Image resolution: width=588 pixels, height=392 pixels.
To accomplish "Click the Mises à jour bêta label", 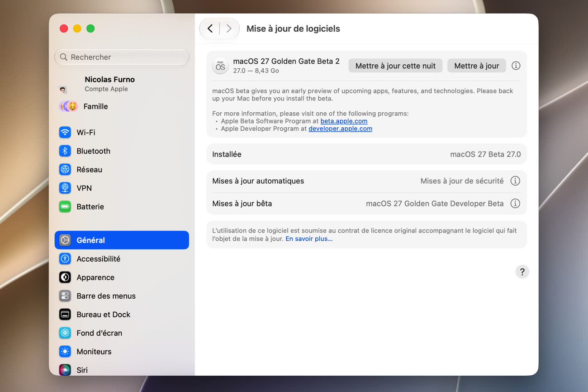I will (242, 203).
